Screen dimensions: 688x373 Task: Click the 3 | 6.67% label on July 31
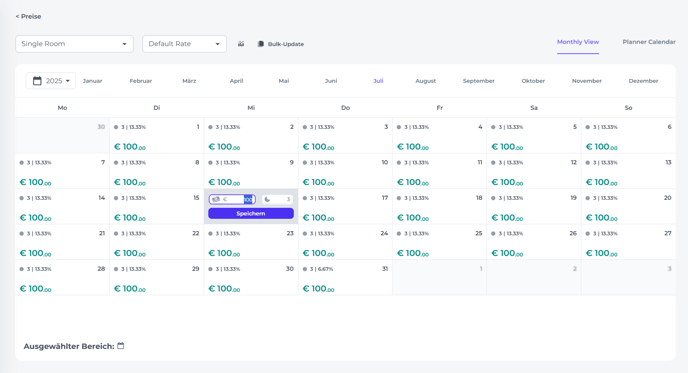[x=321, y=269]
